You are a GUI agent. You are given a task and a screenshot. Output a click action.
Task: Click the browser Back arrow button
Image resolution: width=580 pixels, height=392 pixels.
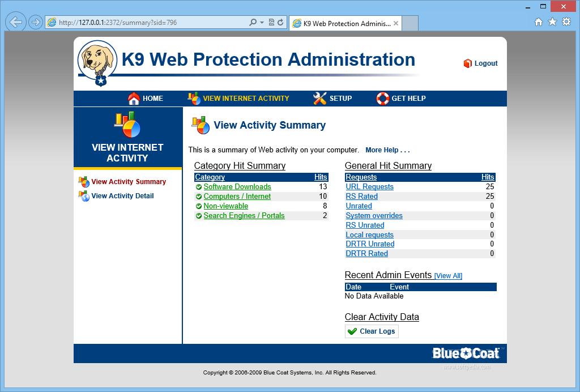pyautogui.click(x=16, y=22)
